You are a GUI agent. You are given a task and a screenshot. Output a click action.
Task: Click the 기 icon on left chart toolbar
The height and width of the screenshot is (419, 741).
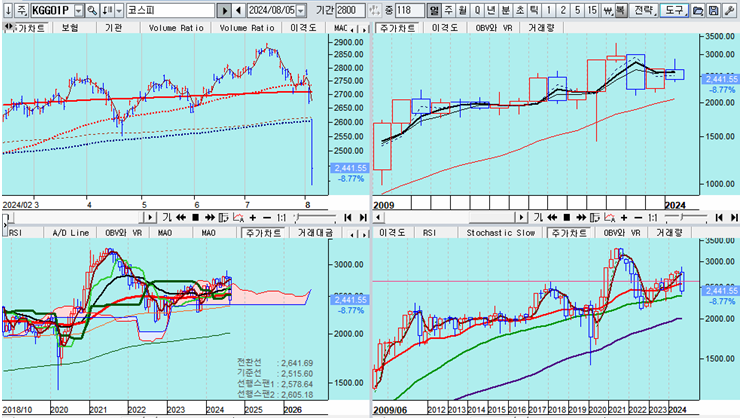coord(166,217)
